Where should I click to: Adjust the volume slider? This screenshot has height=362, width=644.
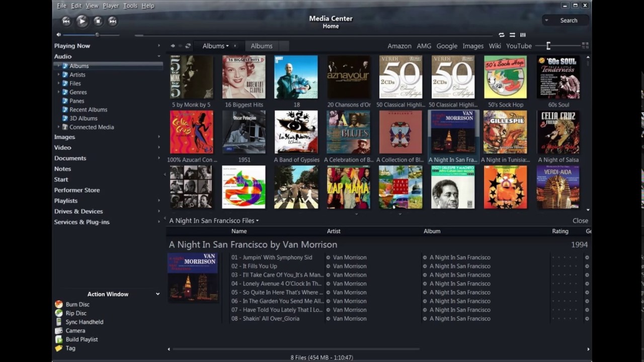tap(91, 35)
